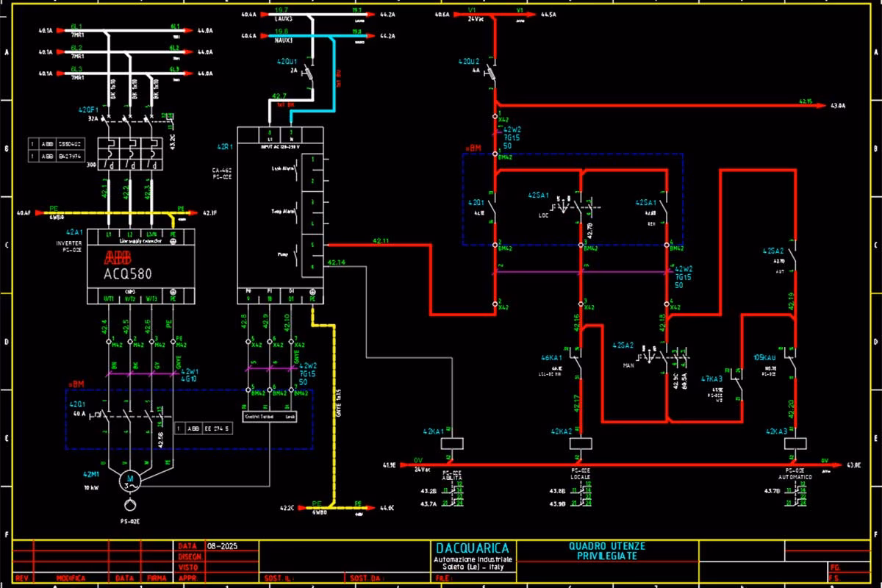Image resolution: width=882 pixels, height=588 pixels.
Task: Select the NAUX3 line label
Action: click(283, 40)
